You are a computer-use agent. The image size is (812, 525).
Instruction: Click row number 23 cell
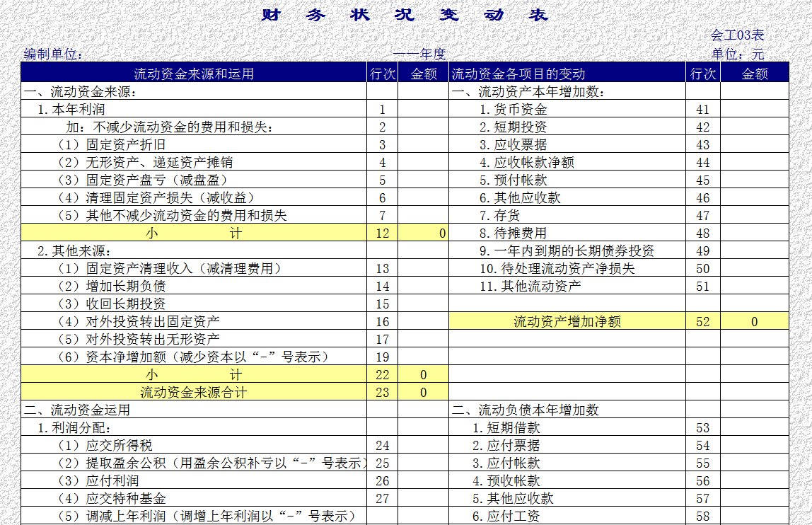pos(382,392)
